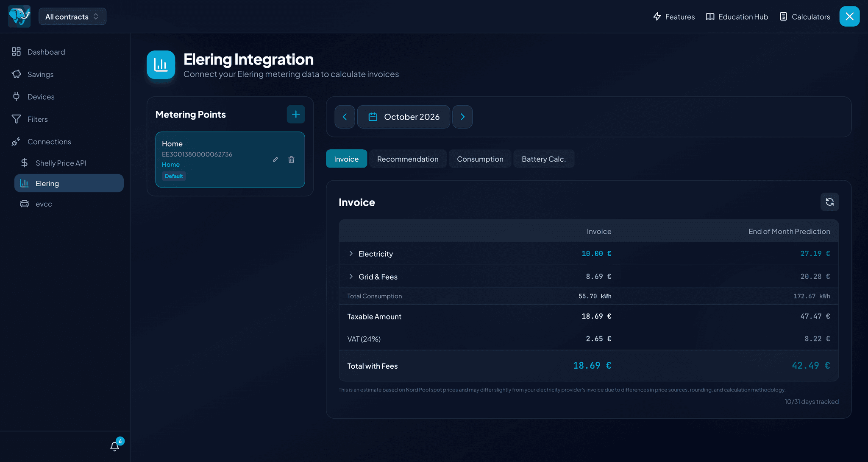Open the October 2026 month picker
Image resolution: width=868 pixels, height=462 pixels.
pyautogui.click(x=403, y=117)
